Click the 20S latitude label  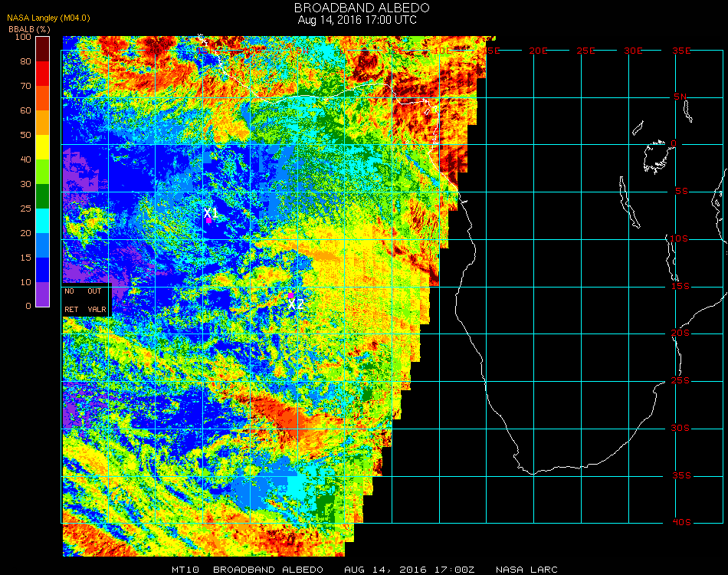click(x=680, y=333)
